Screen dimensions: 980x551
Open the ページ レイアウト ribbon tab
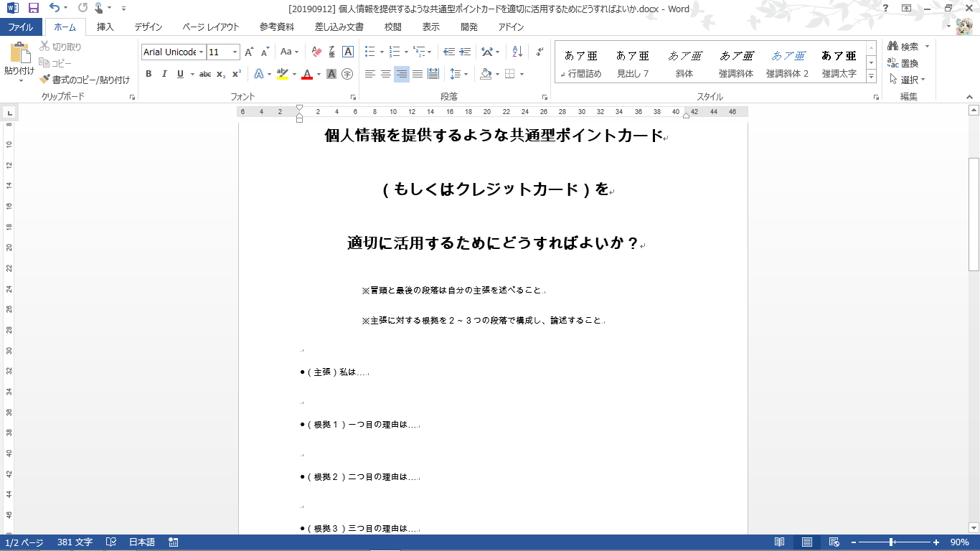(x=211, y=27)
